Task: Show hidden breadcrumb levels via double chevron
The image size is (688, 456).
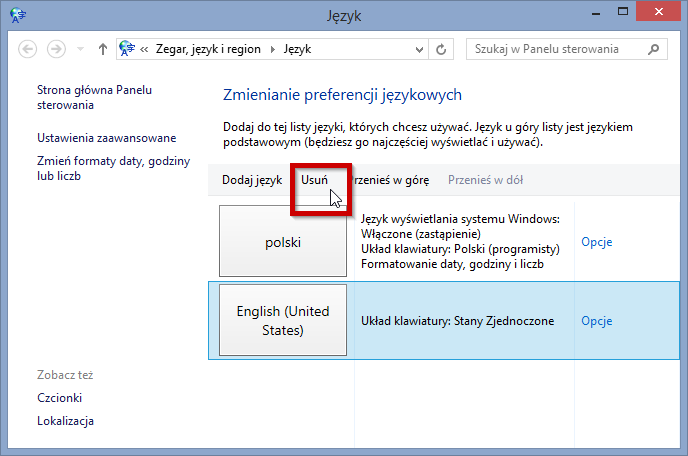Action: pos(144,49)
